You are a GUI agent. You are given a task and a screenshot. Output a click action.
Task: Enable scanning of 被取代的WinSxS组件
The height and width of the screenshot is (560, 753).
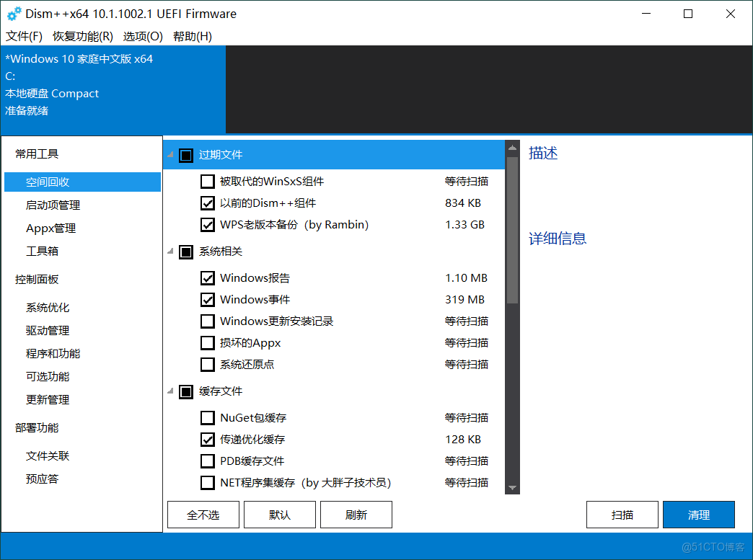[208, 181]
